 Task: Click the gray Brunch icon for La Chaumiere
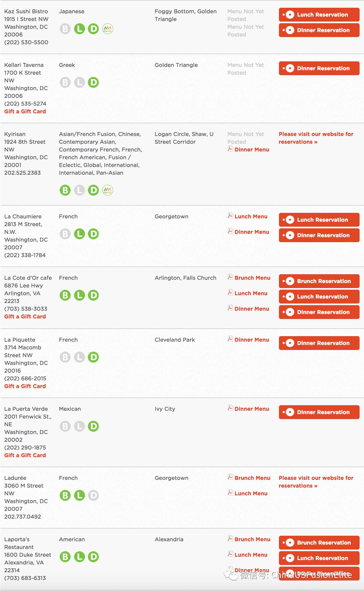click(65, 234)
